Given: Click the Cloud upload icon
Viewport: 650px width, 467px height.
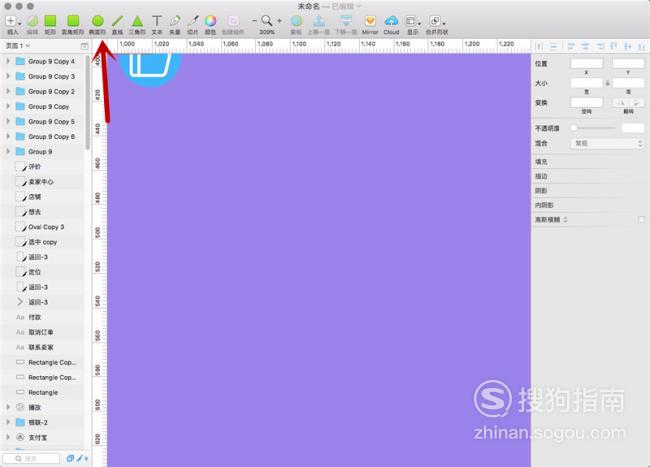Looking at the screenshot, I should 391,24.
